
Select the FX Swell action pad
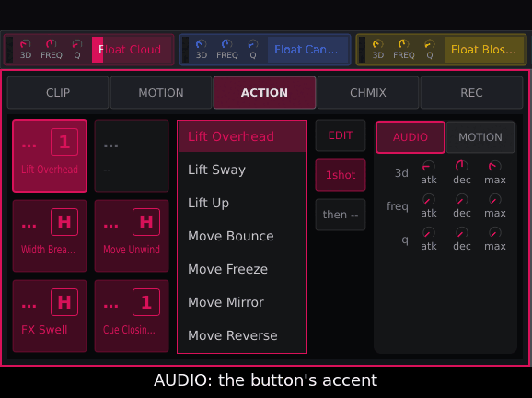point(50,316)
